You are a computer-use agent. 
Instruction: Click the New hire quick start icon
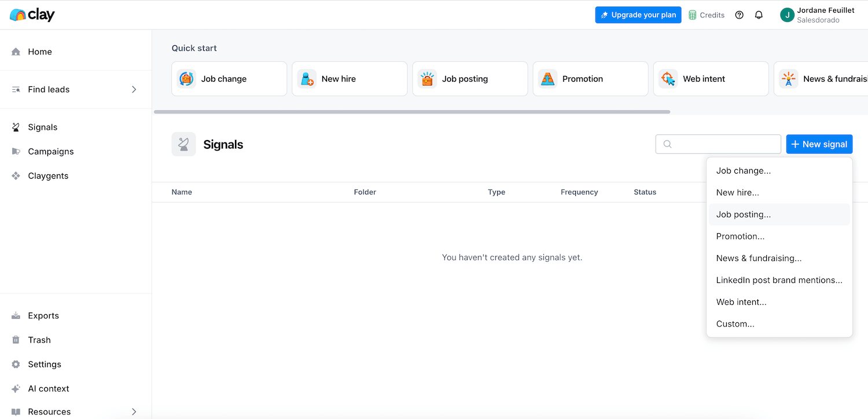point(307,79)
